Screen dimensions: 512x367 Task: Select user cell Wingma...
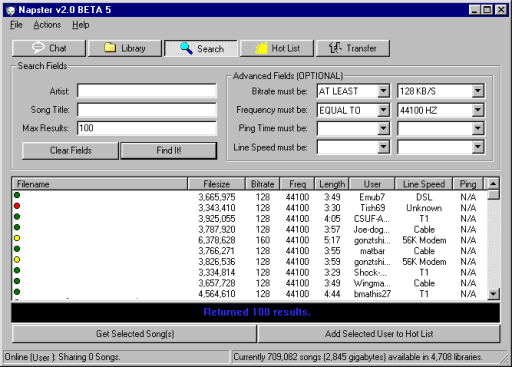(x=372, y=283)
